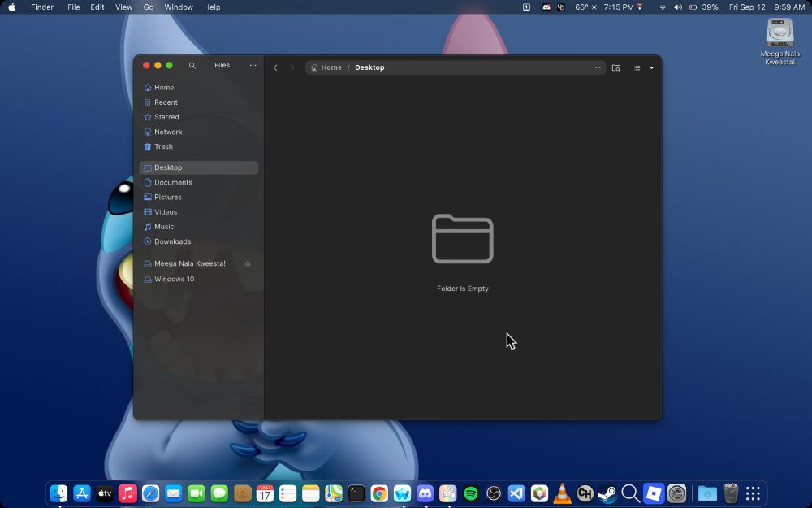Click the 7:15 PM item in menu bar
The width and height of the screenshot is (812, 508).
[x=624, y=7]
